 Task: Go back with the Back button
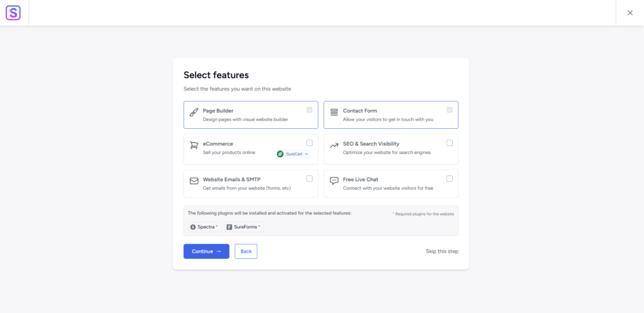point(246,251)
